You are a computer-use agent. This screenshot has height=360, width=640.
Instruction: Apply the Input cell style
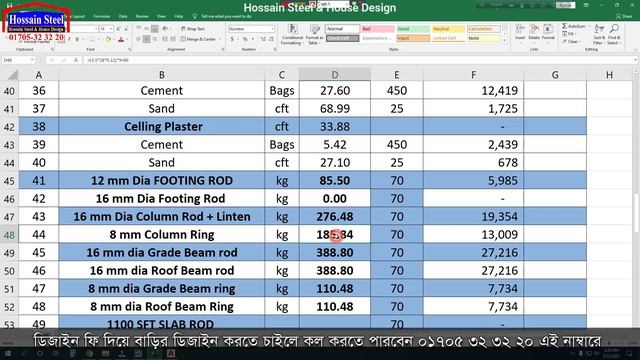413,38
